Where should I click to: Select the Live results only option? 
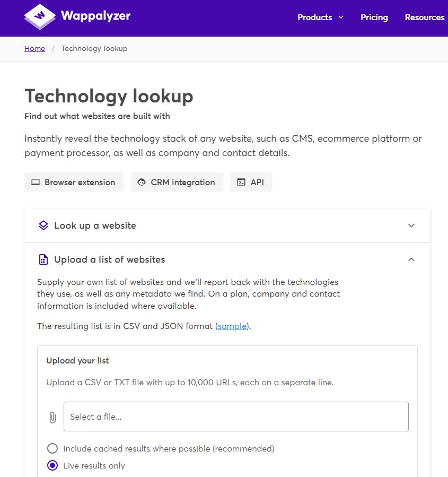52,465
